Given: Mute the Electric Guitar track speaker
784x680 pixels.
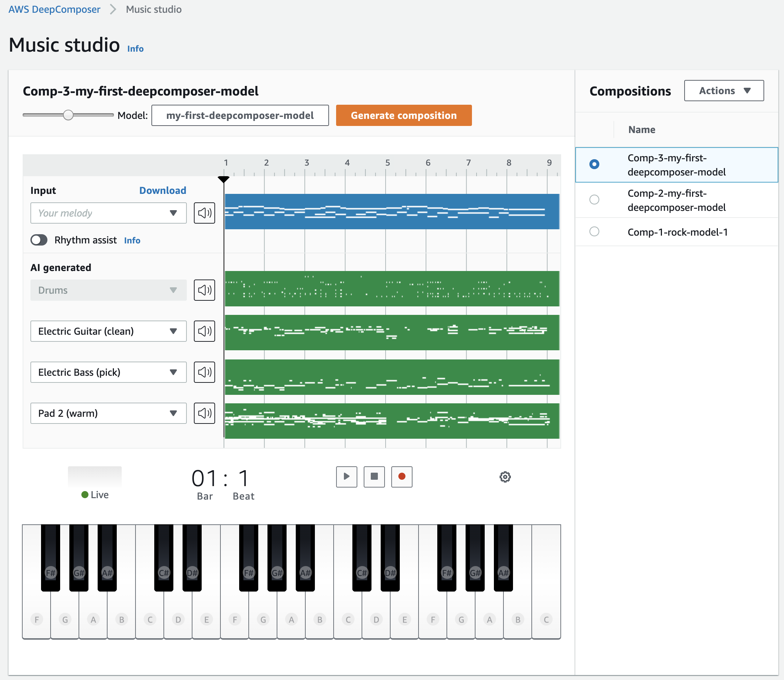Looking at the screenshot, I should 204,331.
